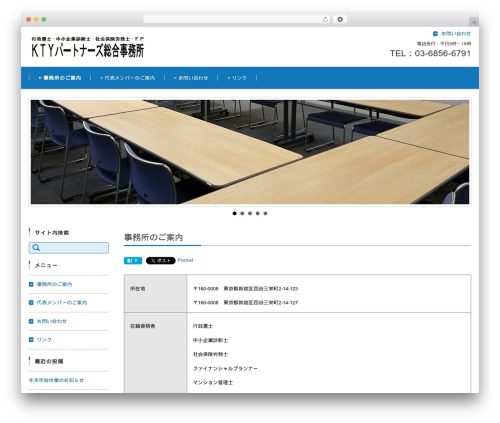The width and height of the screenshot is (500, 423).
Task: Close the window with red button
Action: 29,19
